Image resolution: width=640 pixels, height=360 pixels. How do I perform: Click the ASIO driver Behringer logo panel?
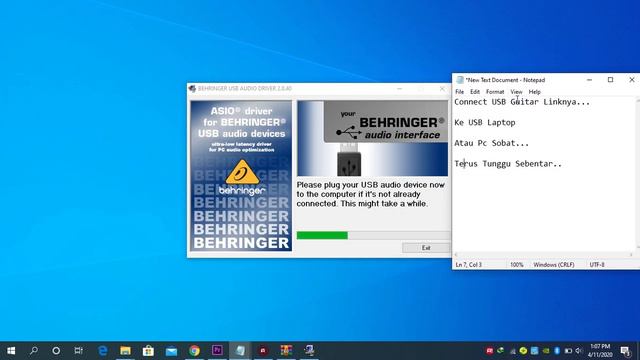(241, 176)
